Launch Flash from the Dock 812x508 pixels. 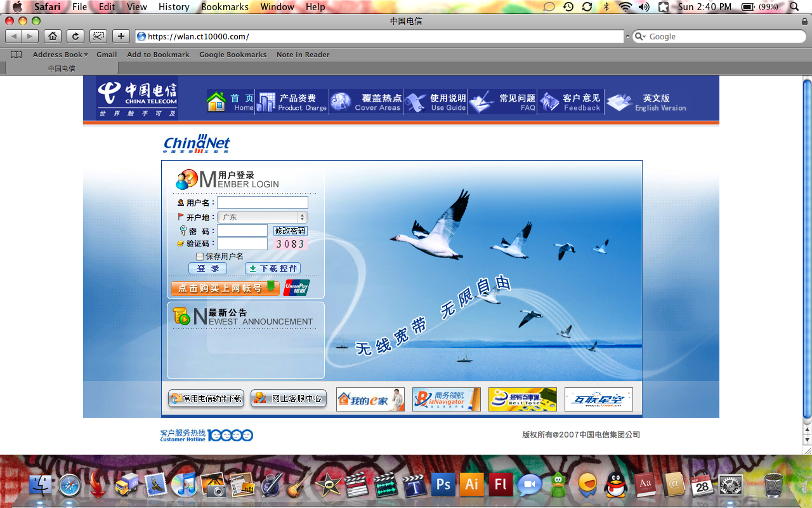501,485
